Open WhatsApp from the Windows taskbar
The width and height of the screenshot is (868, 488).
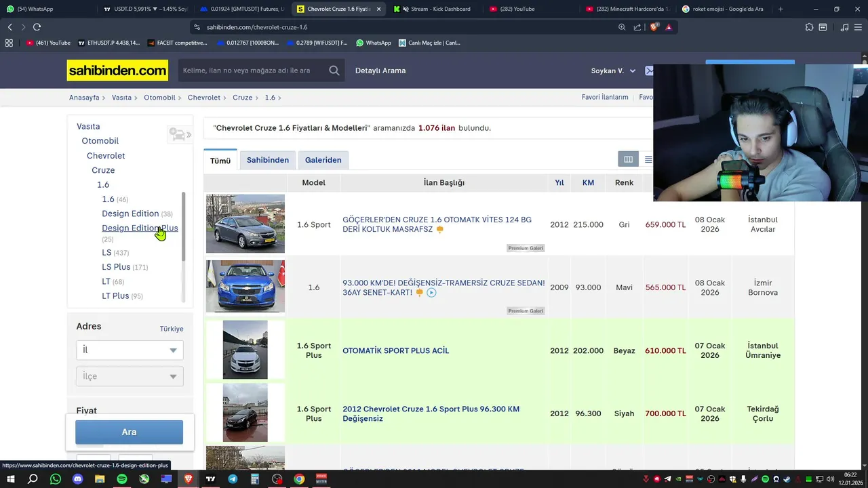tap(56, 479)
